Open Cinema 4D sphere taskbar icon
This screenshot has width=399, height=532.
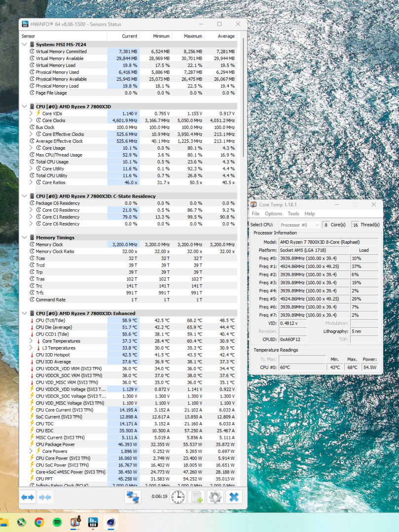click(x=110, y=522)
